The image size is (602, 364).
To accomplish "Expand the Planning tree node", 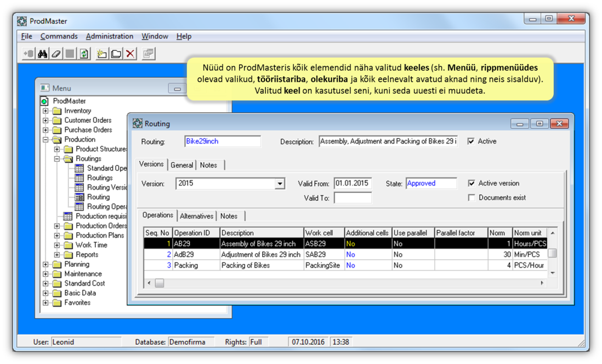I will [46, 265].
